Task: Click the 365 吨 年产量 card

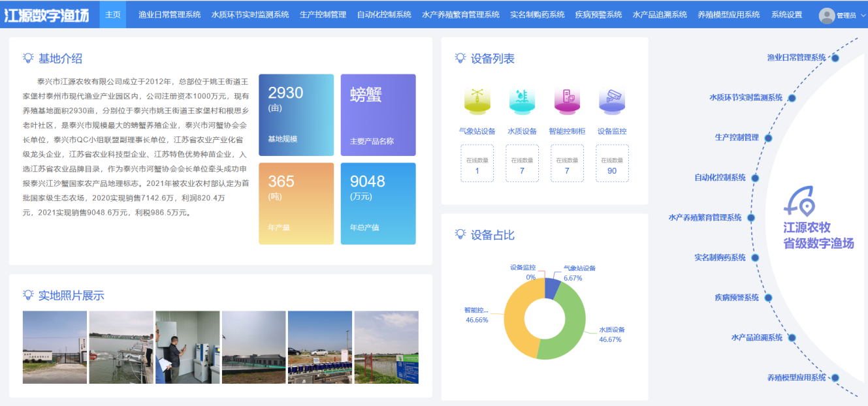Action: pos(296,204)
